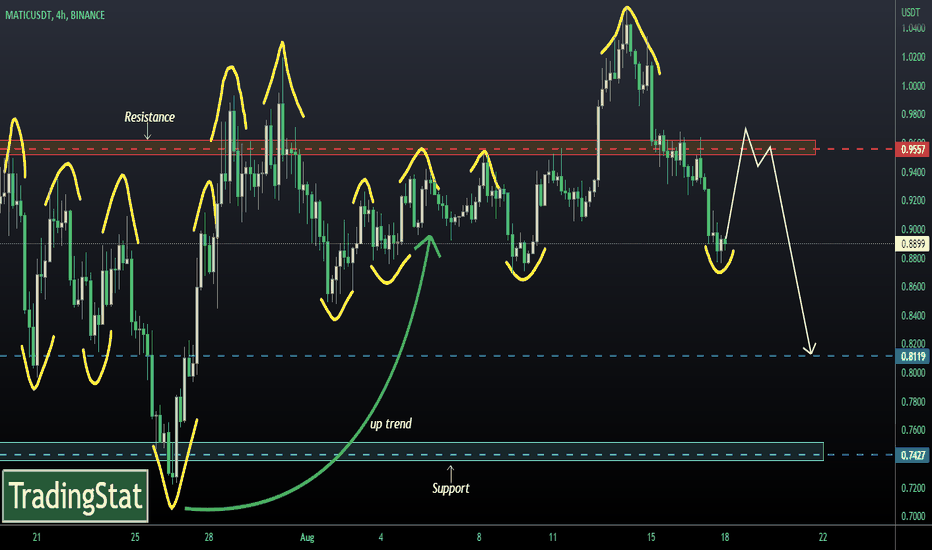Click the 0.7200 price axis label
The height and width of the screenshot is (550, 932).
pos(913,488)
